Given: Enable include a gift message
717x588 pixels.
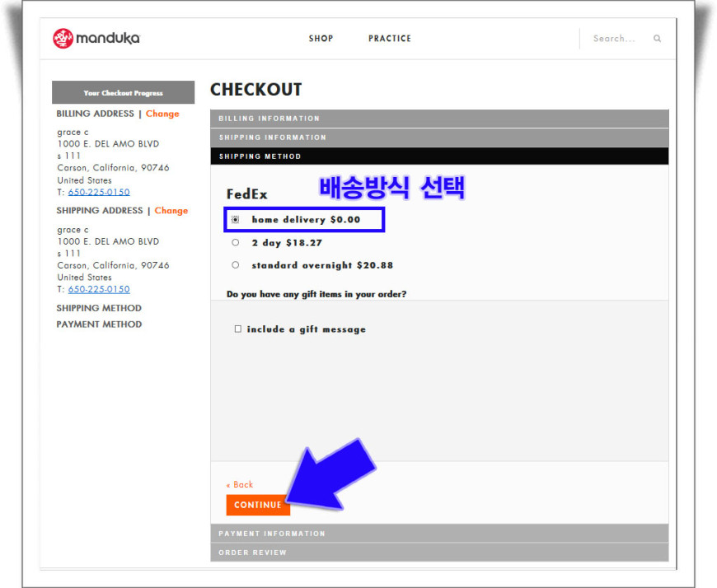Looking at the screenshot, I should [238, 329].
